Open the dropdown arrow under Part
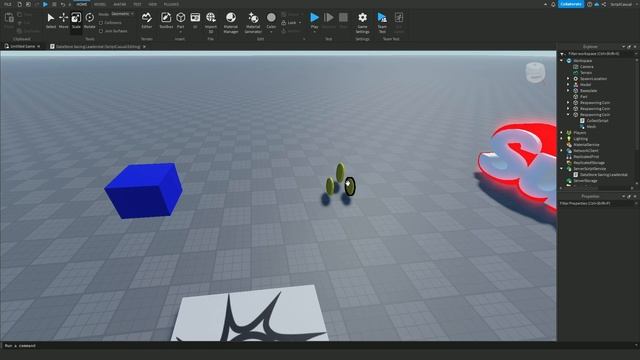 tap(180, 31)
